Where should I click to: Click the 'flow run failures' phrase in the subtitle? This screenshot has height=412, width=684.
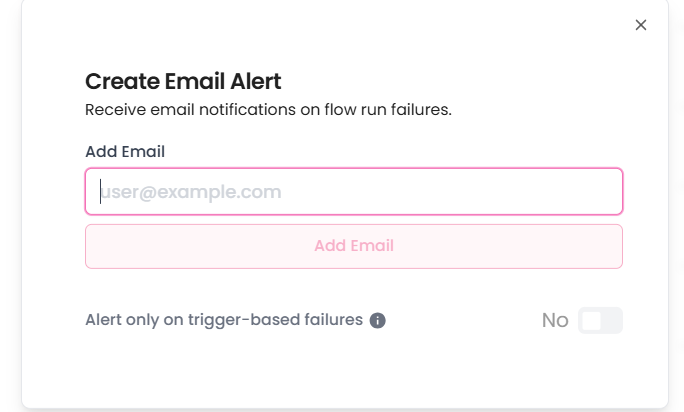(x=388, y=110)
